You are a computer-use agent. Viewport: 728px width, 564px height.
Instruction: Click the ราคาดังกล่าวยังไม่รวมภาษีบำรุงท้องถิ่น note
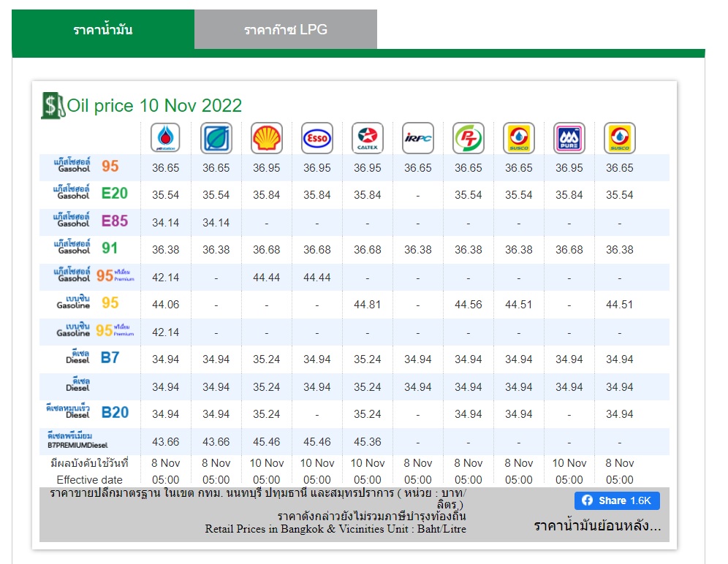tap(371, 517)
